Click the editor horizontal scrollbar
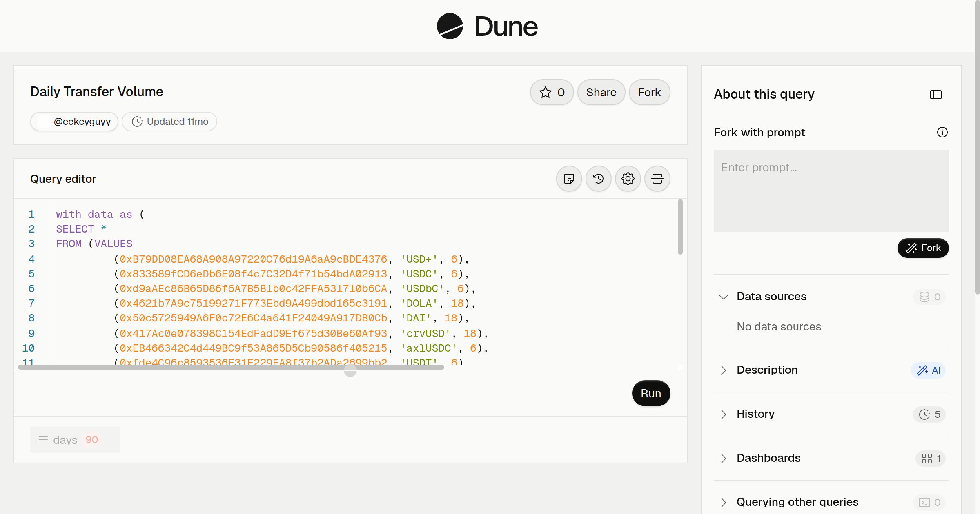This screenshot has height=514, width=980. point(231,367)
